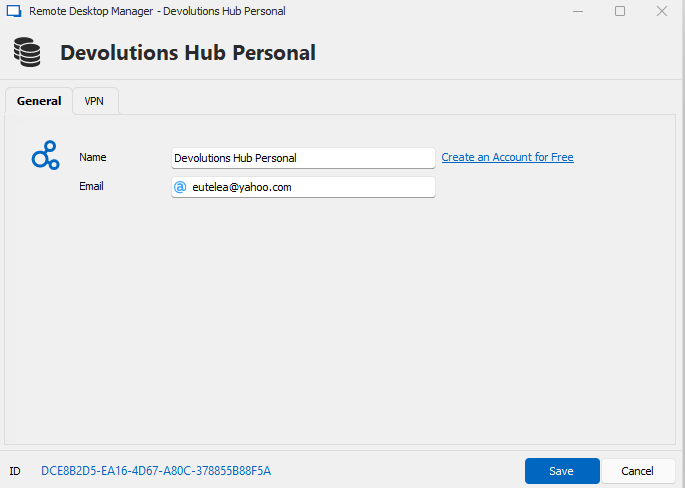Image resolution: width=685 pixels, height=488 pixels.
Task: Click the Name field label
Action: point(93,157)
